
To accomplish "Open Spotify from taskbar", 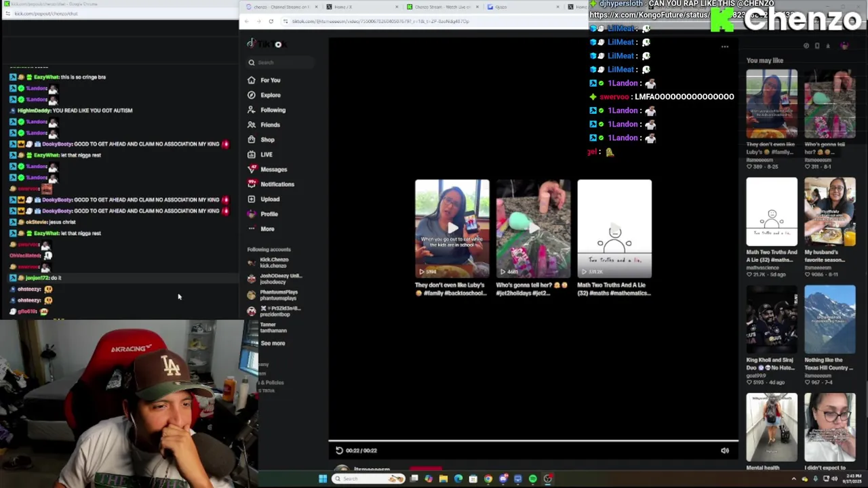I will 533,479.
